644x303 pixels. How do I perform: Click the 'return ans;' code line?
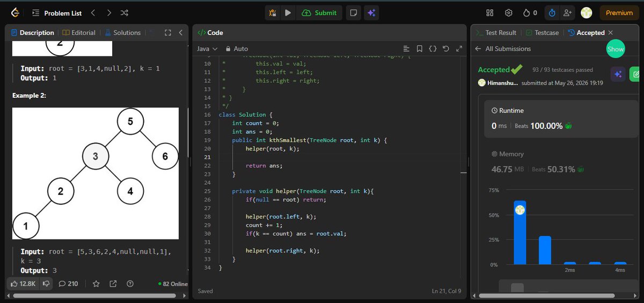[x=264, y=165]
